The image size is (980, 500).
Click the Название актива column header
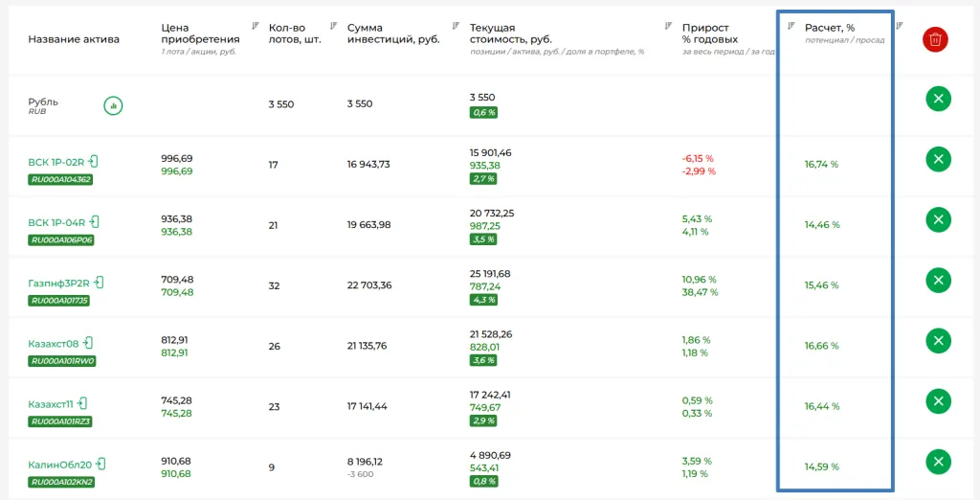coord(74,39)
